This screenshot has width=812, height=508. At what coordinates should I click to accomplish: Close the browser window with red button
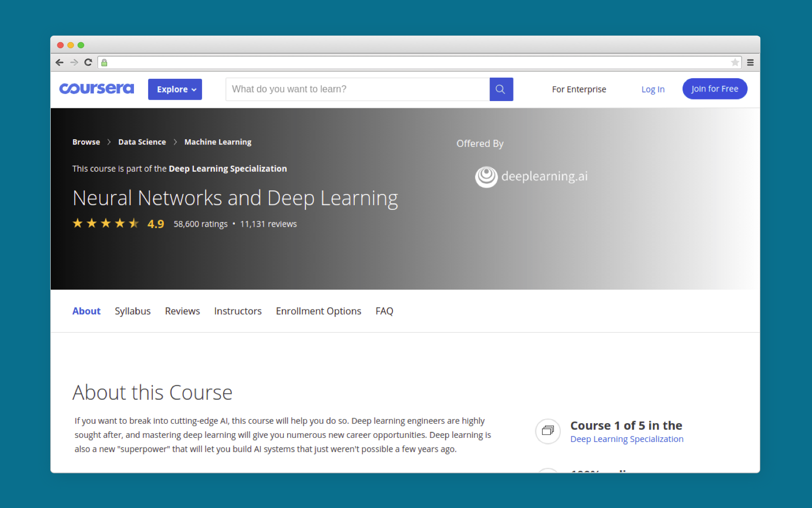coord(60,45)
